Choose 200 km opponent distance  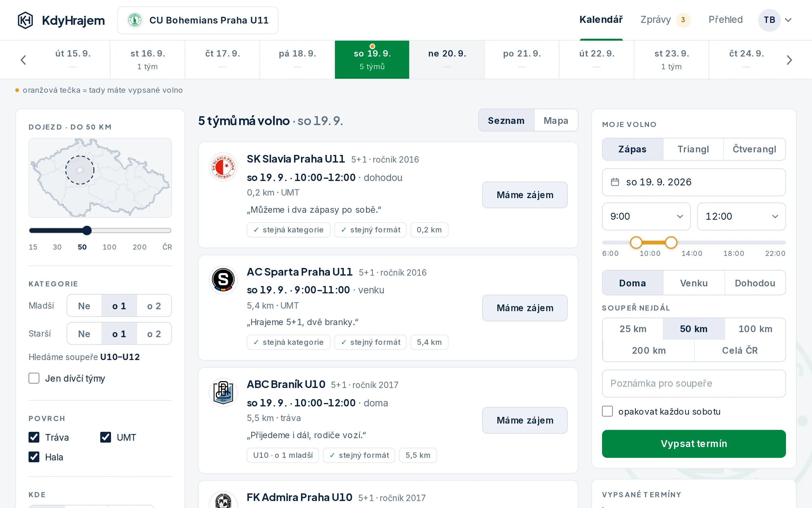click(649, 351)
